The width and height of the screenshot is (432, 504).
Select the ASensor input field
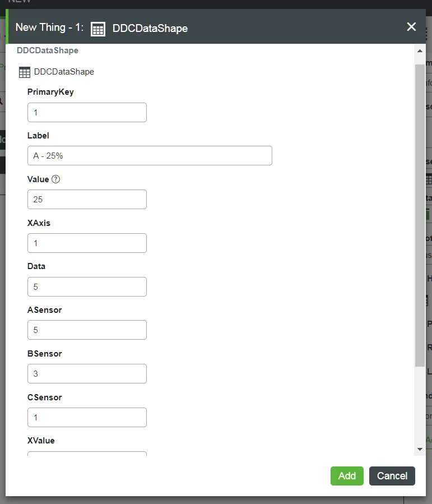(87, 330)
